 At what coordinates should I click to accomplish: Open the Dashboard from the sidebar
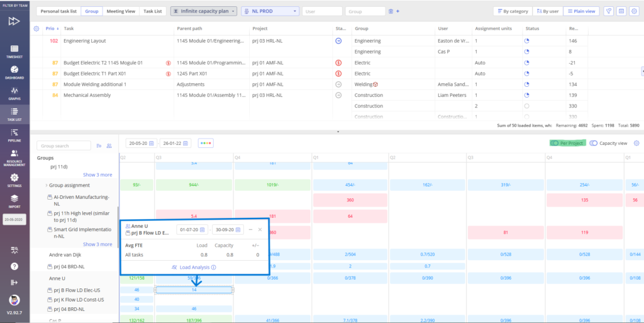(14, 71)
